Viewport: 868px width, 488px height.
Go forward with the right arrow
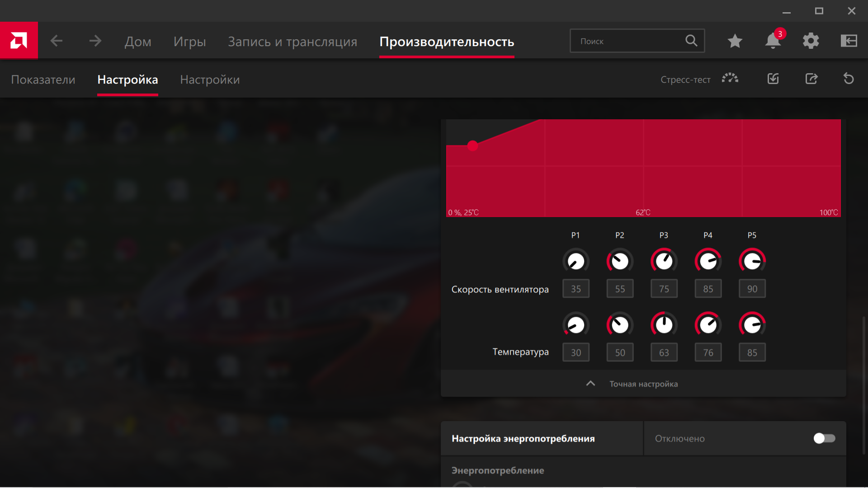[x=95, y=41]
